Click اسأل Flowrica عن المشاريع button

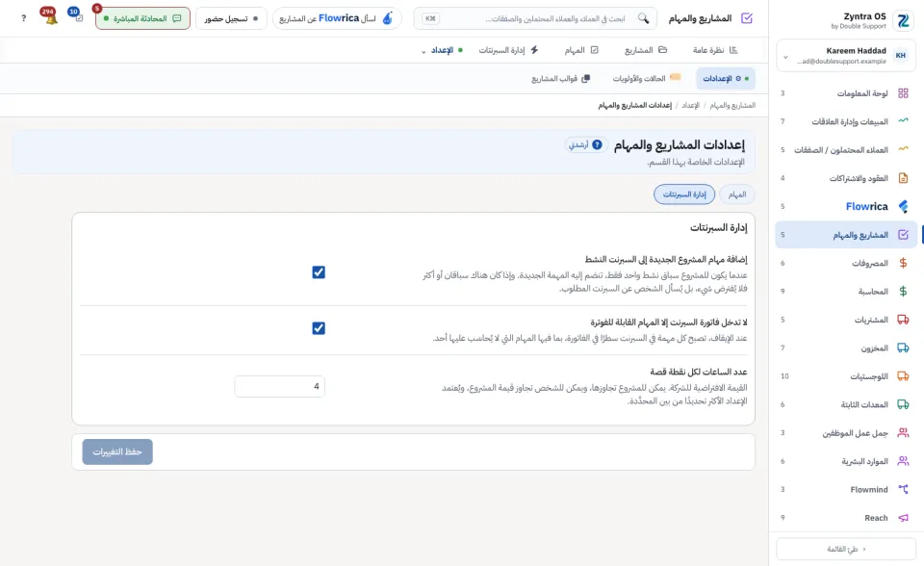pyautogui.click(x=337, y=18)
